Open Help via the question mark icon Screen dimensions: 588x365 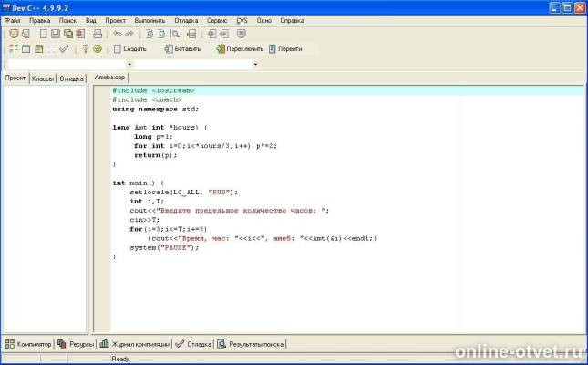[x=85, y=49]
